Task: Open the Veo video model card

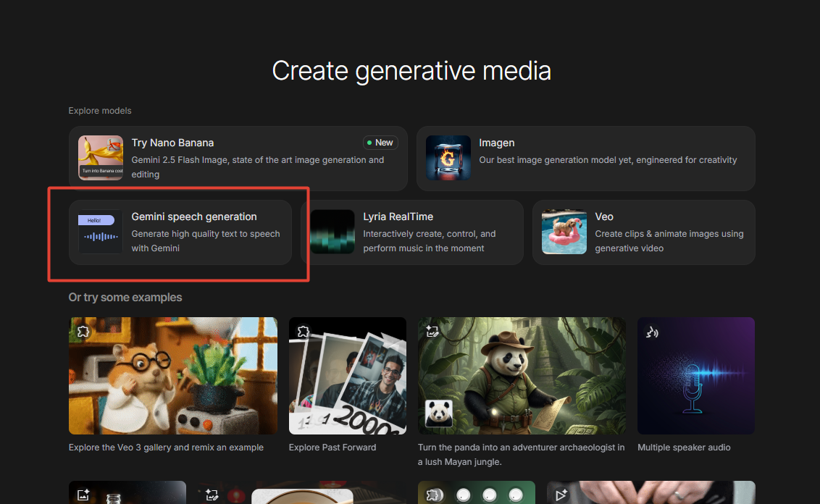Action: [644, 232]
